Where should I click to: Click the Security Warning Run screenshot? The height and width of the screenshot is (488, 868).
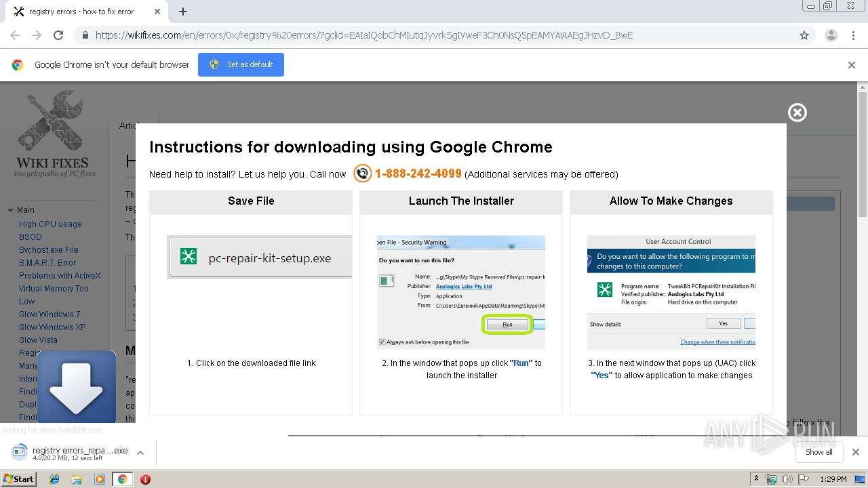pyautogui.click(x=461, y=292)
